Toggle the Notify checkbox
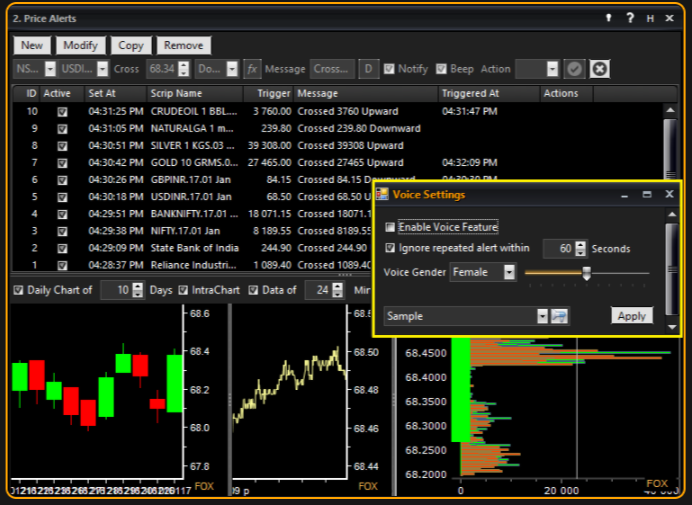This screenshot has height=505, width=692. coord(389,69)
